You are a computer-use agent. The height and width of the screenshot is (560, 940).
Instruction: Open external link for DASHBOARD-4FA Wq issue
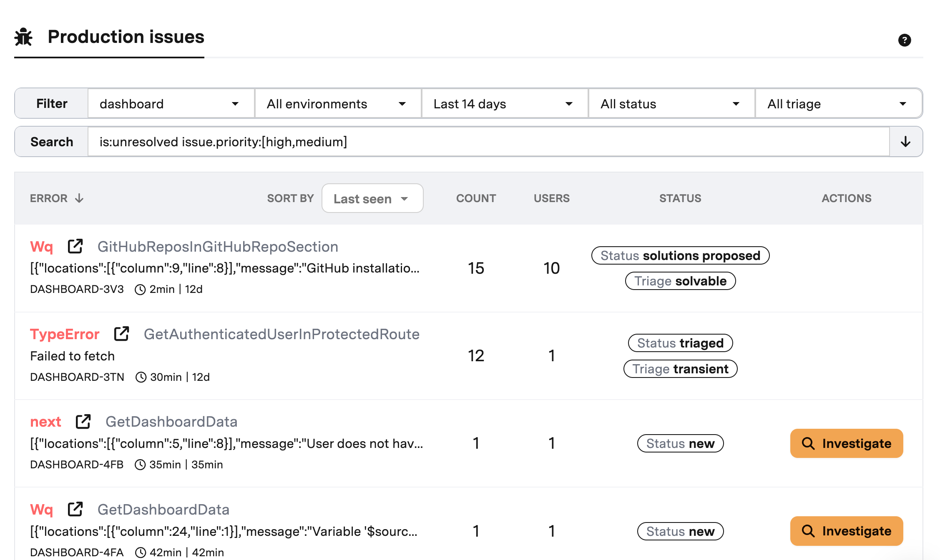[75, 509]
